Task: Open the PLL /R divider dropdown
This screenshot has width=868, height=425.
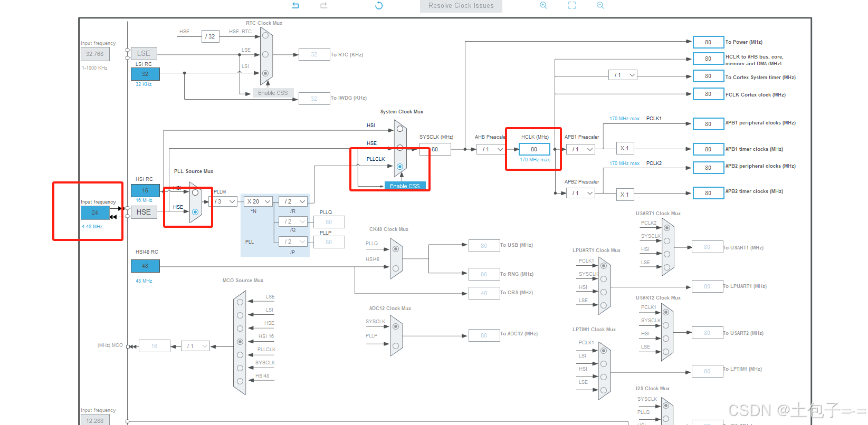Action: (293, 201)
